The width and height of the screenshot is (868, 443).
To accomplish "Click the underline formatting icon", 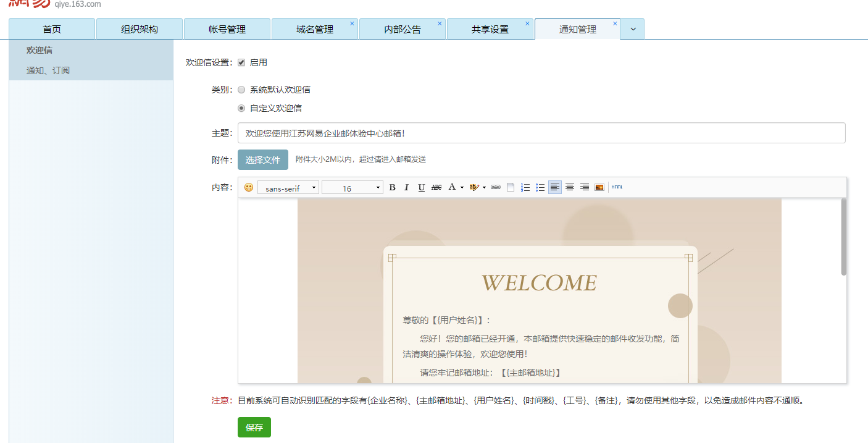I will coord(421,187).
